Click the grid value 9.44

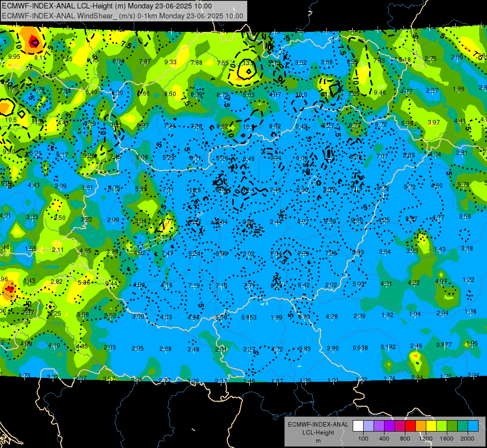[111, 283]
